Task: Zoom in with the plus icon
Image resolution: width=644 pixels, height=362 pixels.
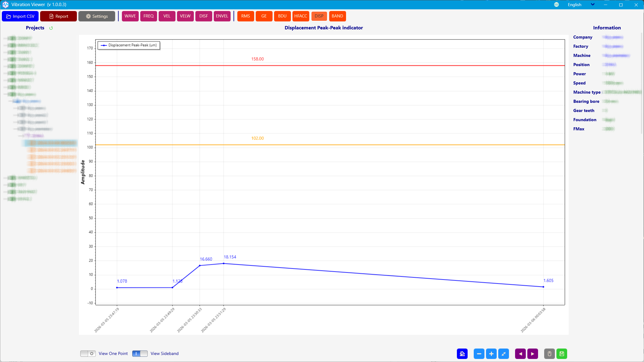Action: 491,354
